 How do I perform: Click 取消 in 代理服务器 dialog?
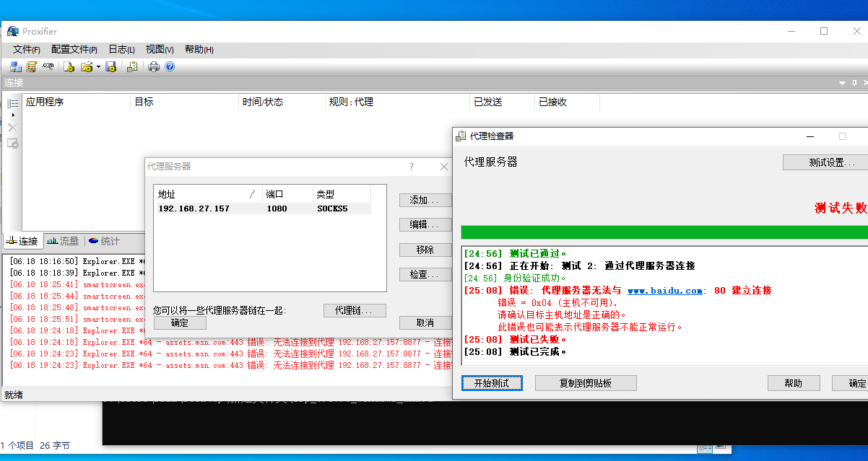[x=425, y=322]
